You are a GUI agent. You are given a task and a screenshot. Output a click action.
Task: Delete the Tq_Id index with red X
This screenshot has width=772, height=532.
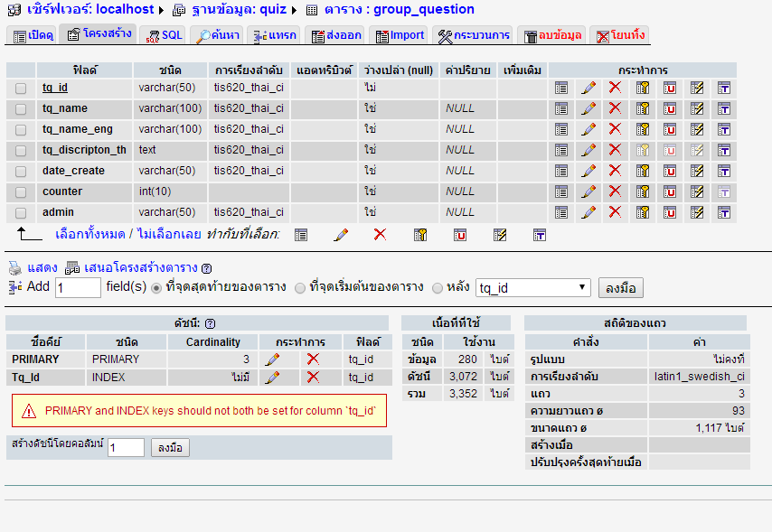[x=313, y=377]
